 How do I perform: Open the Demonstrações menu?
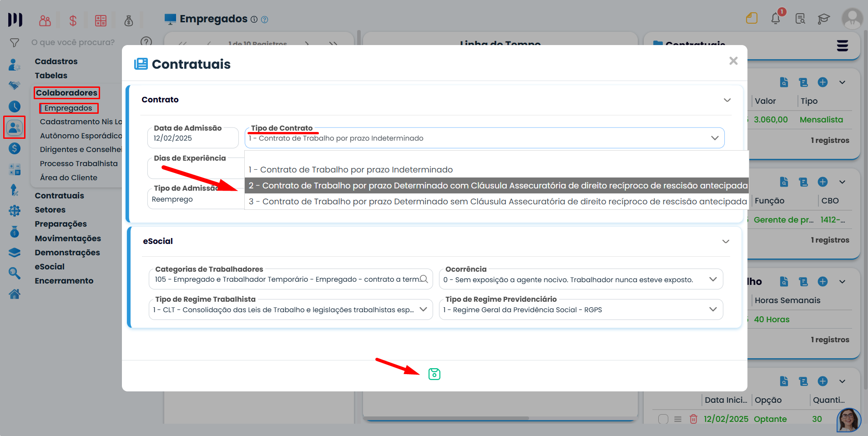click(x=67, y=253)
